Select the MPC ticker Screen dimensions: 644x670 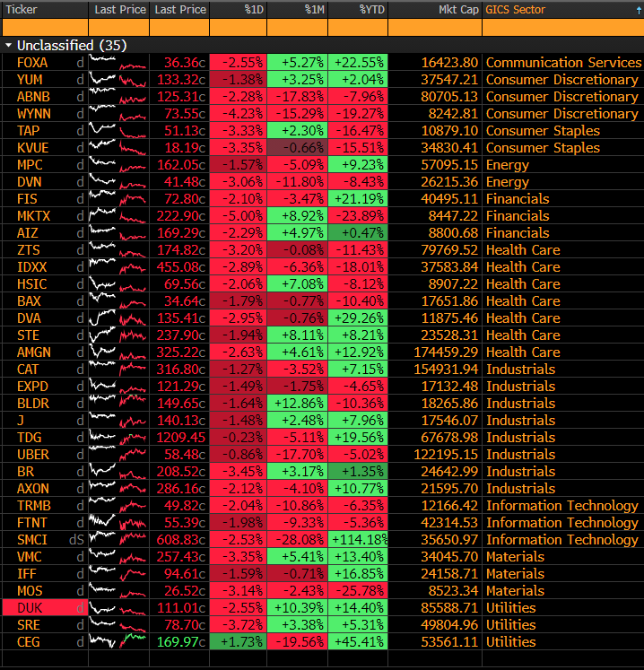pos(30,165)
